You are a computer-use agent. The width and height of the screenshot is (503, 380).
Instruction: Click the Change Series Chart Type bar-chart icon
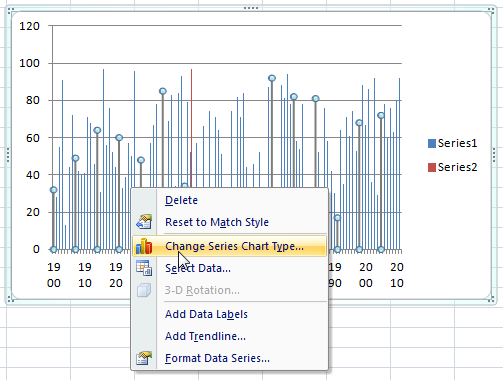point(144,246)
